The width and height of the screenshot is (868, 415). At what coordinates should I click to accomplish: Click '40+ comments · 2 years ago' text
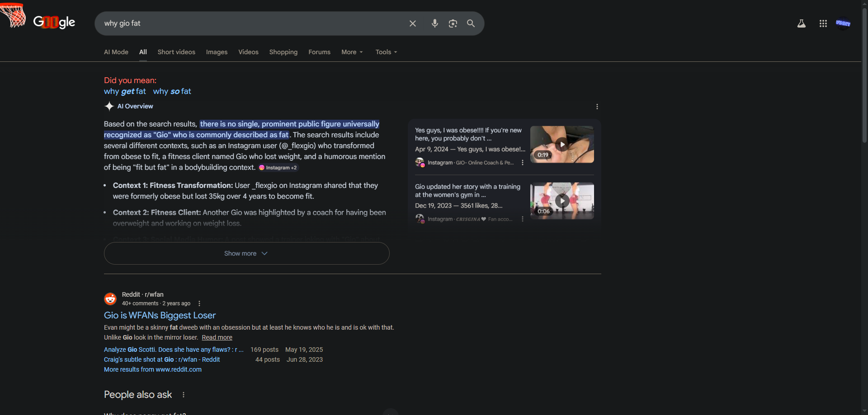click(x=156, y=303)
